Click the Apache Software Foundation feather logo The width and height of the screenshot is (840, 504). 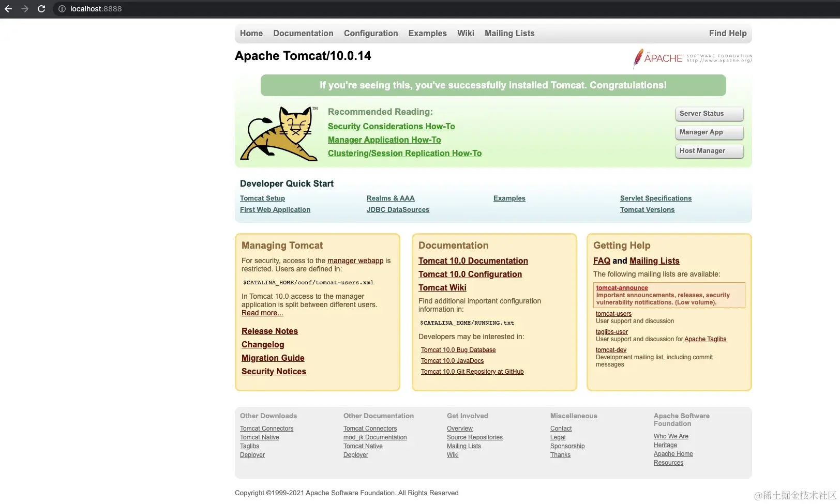click(693, 58)
